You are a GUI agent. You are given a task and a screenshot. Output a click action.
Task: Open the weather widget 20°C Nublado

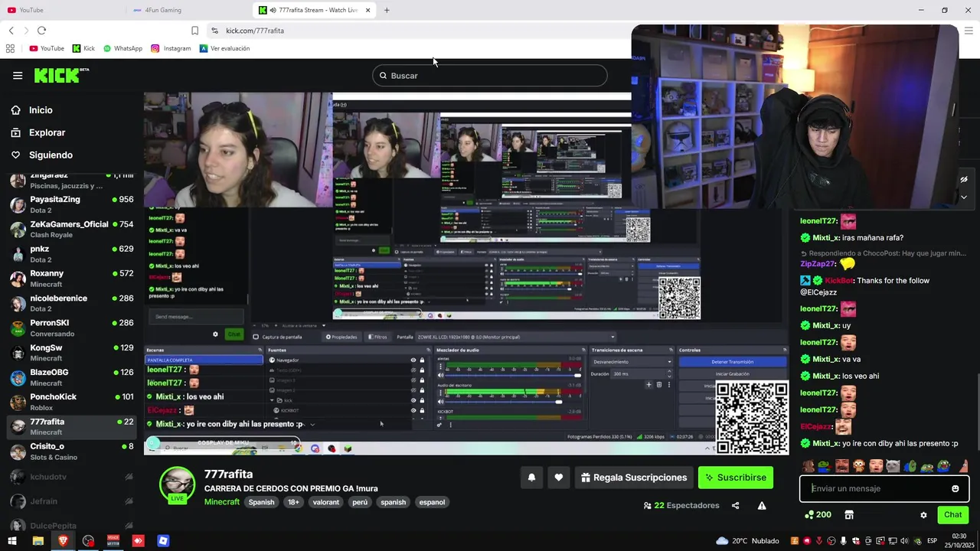click(x=747, y=541)
